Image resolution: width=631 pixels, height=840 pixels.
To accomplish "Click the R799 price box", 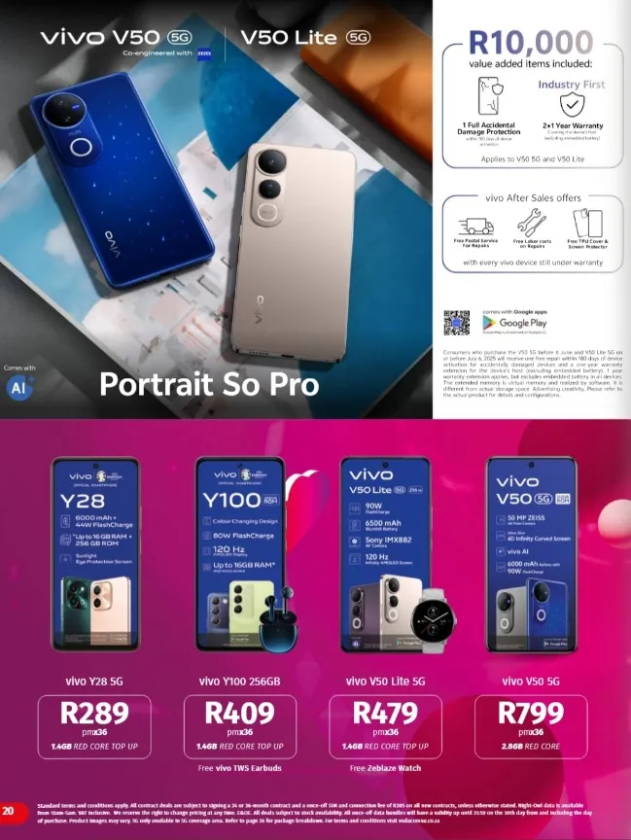I will [531, 727].
